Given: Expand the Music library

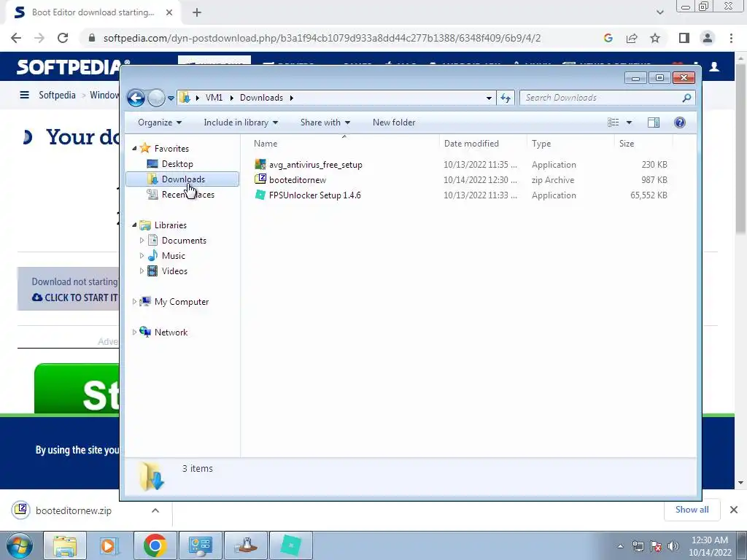Looking at the screenshot, I should tap(142, 256).
